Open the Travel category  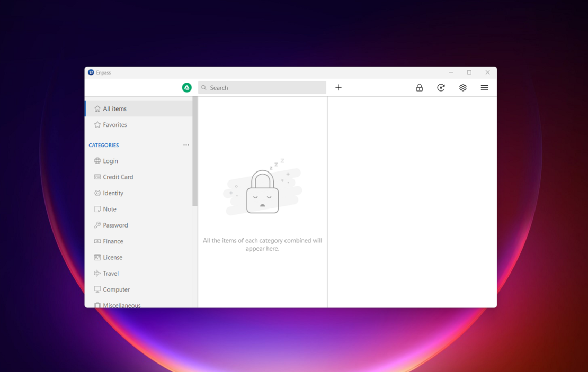pos(111,274)
